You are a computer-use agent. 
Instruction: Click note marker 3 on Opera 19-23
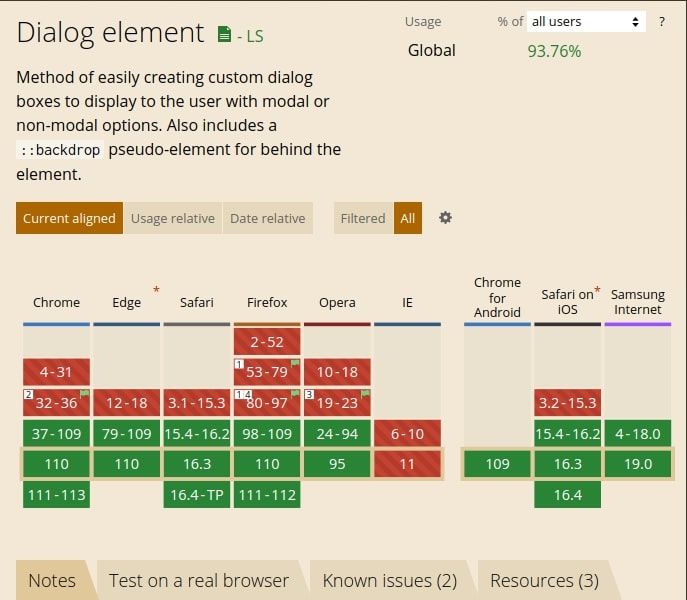pos(309,394)
